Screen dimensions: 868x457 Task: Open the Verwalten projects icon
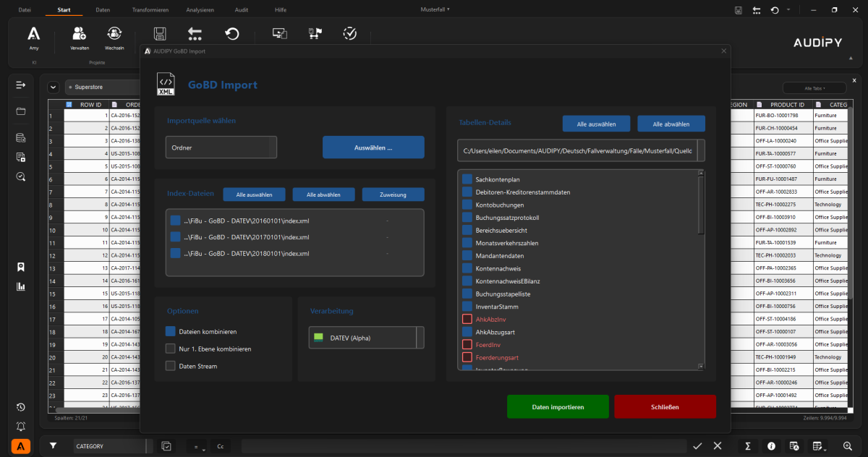click(80, 34)
